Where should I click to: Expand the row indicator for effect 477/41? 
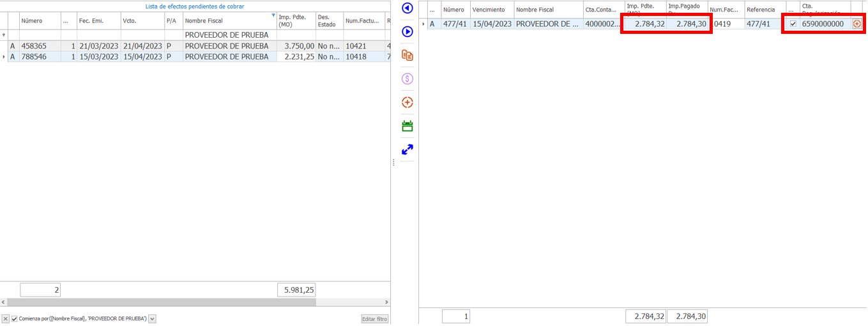(423, 24)
